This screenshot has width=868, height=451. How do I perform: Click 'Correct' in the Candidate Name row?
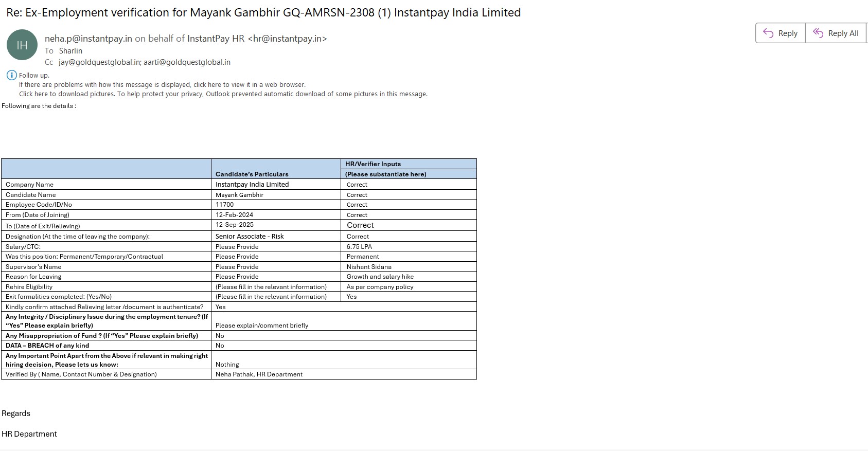pos(357,195)
